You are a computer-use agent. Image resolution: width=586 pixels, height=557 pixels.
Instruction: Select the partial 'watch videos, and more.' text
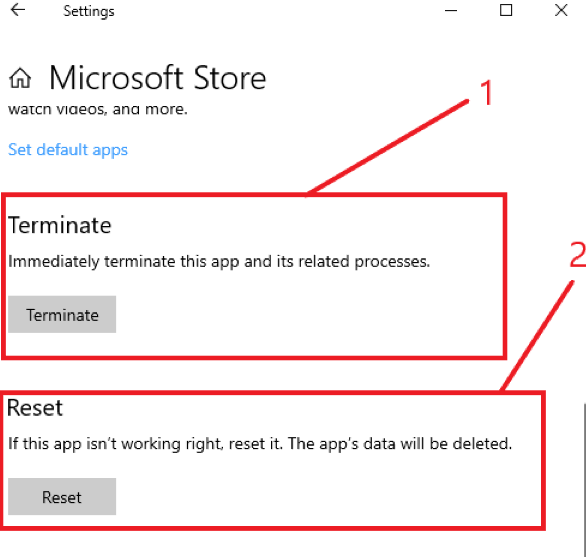pos(98,109)
